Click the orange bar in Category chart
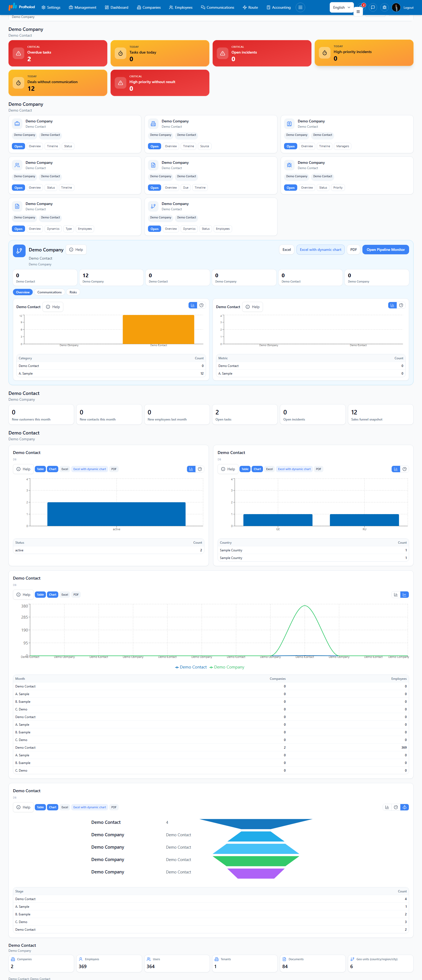The height and width of the screenshot is (980, 422). [158, 329]
